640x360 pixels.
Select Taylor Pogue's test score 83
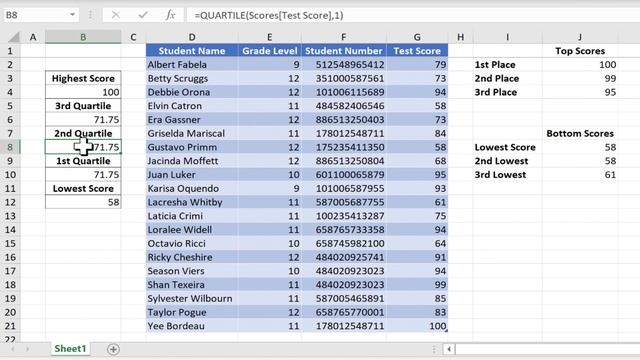(417, 312)
